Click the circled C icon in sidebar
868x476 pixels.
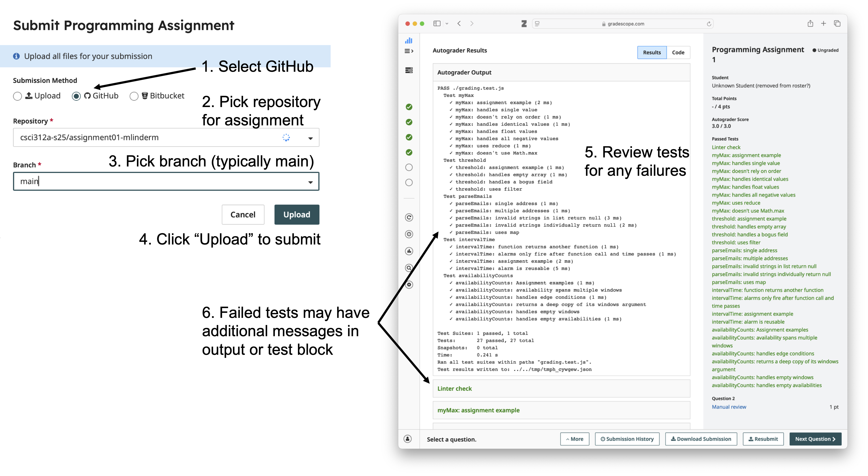click(x=409, y=217)
